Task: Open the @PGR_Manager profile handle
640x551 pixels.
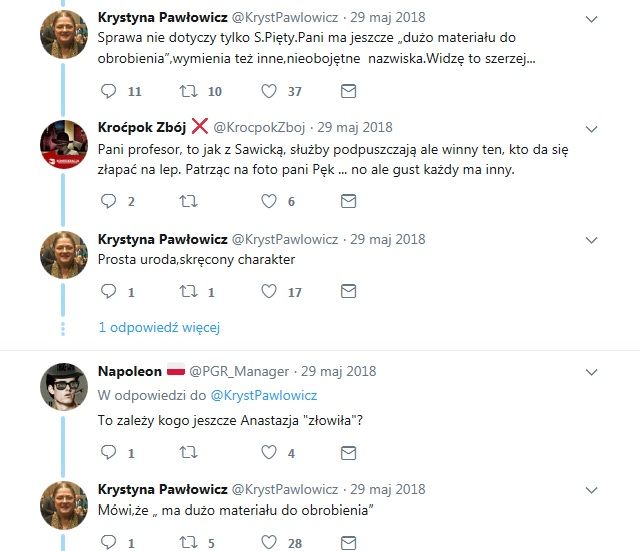Action: pos(239,371)
